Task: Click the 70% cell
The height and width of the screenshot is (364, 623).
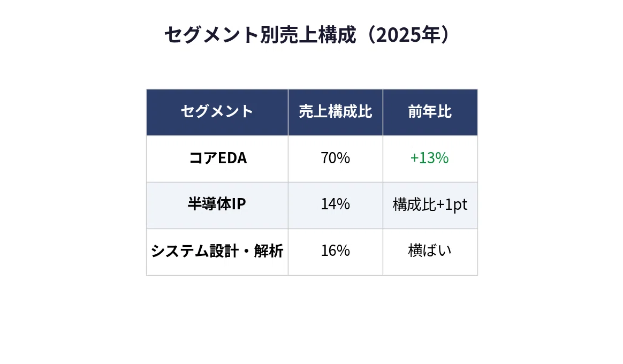Action: (336, 158)
